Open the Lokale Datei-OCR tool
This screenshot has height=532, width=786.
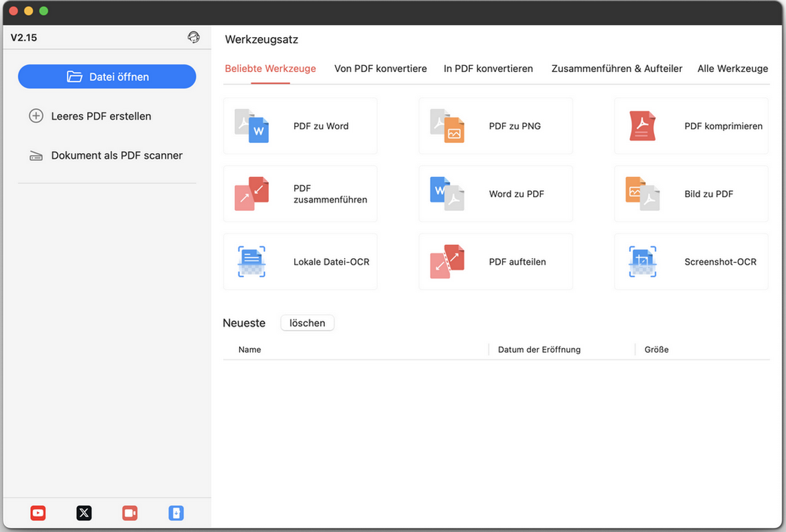pos(300,262)
